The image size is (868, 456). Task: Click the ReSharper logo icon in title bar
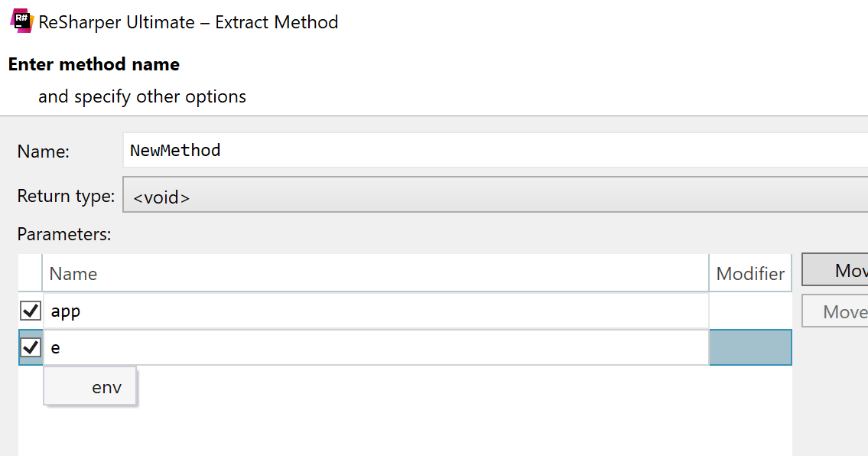pyautogui.click(x=21, y=21)
